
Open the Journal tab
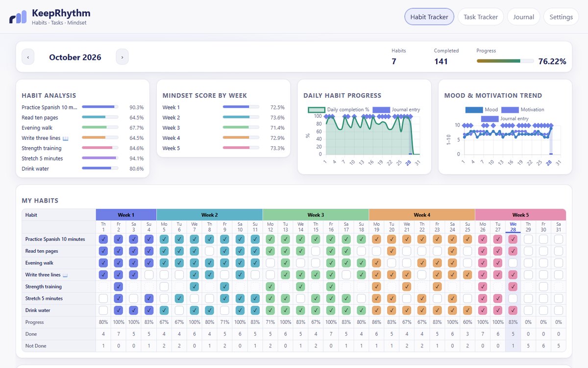[523, 17]
